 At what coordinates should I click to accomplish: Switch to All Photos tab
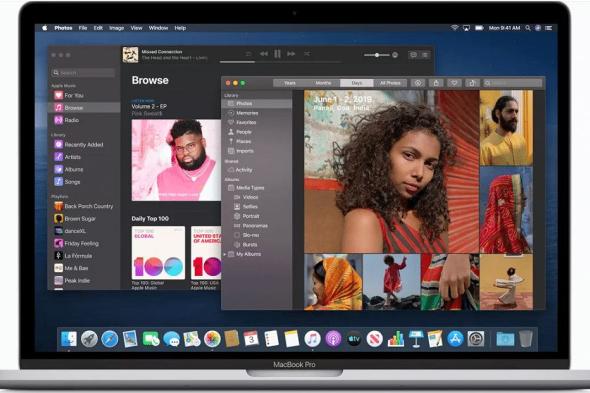tap(390, 83)
